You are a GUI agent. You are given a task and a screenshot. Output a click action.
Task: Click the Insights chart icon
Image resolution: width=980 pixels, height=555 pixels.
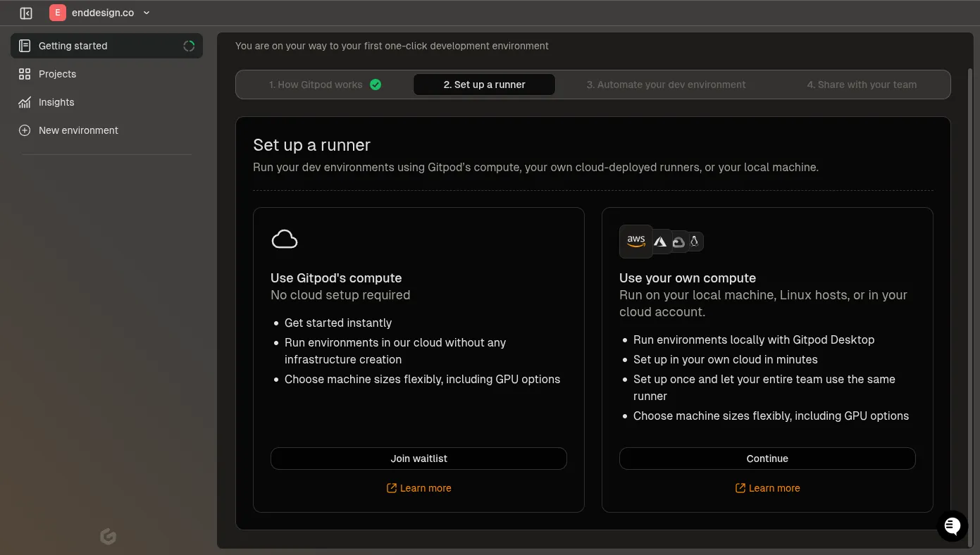click(25, 102)
